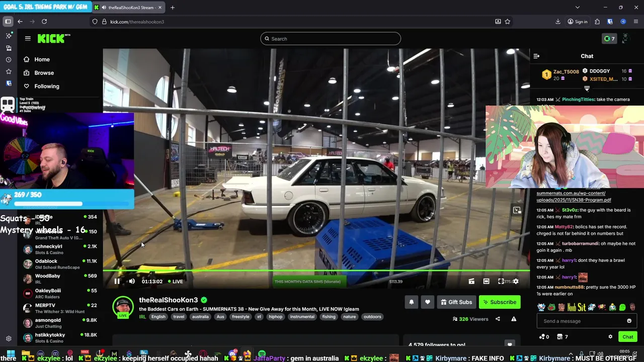644x362 pixels.
Task: Insert the Noob text emote
Action: point(572,307)
